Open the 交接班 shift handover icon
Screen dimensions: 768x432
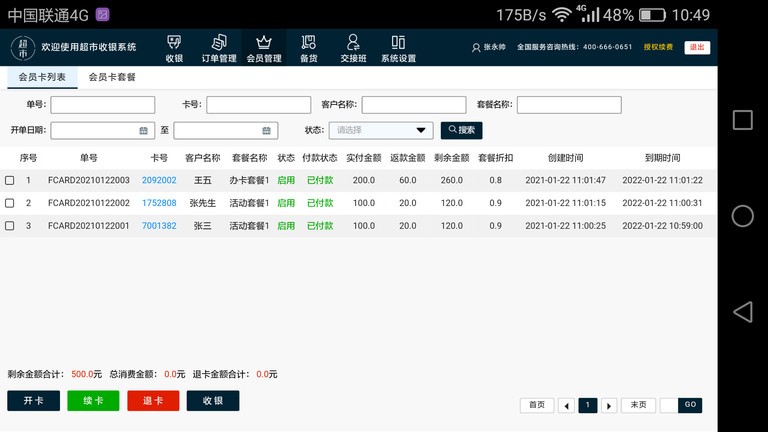pos(353,47)
